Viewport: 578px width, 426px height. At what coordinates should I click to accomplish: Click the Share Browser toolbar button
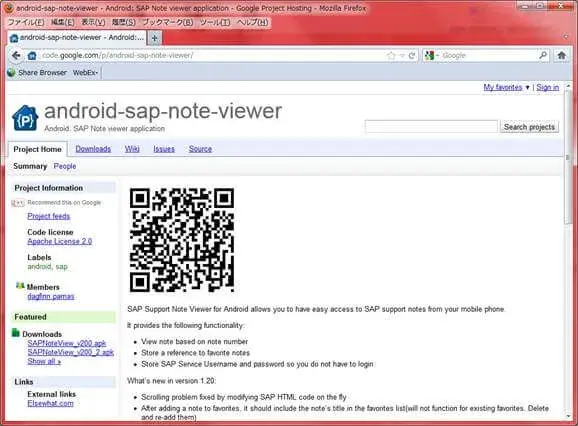click(38, 73)
